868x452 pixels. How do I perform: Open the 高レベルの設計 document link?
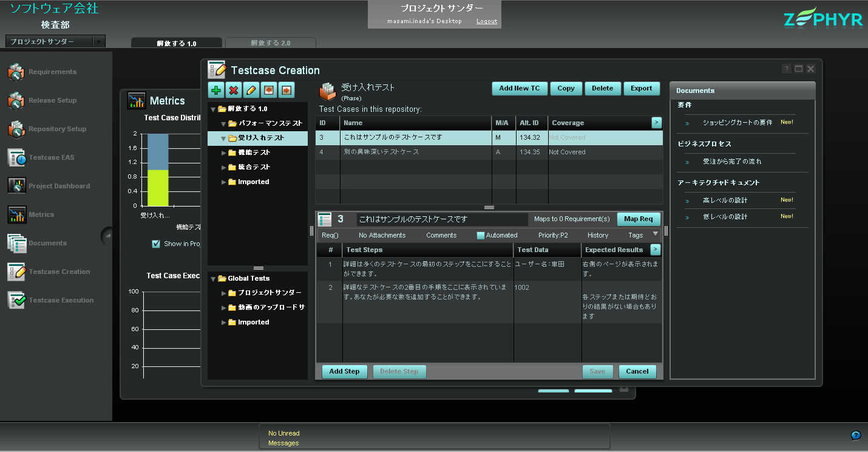(725, 200)
